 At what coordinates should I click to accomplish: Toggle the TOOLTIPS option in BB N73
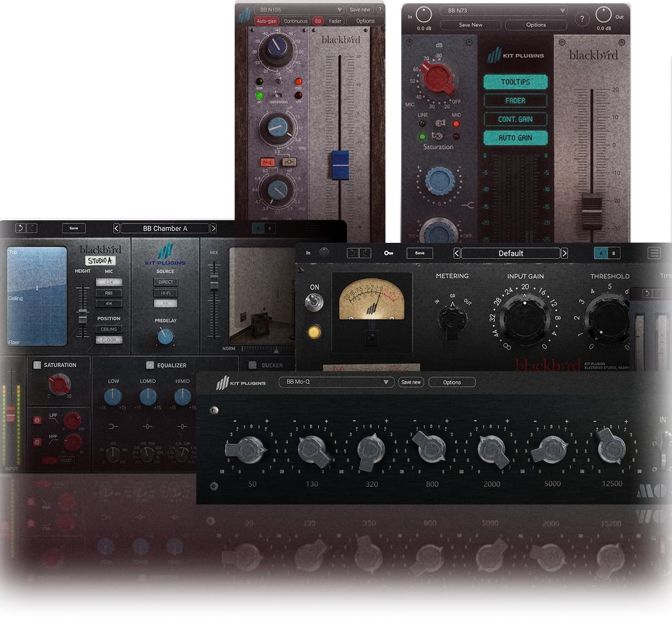tap(516, 82)
